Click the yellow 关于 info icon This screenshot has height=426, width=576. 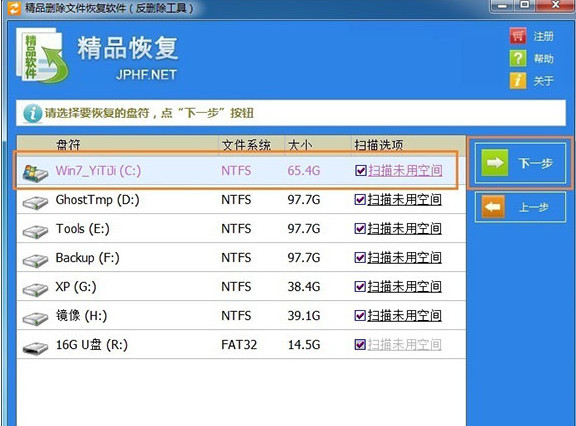coord(518,80)
